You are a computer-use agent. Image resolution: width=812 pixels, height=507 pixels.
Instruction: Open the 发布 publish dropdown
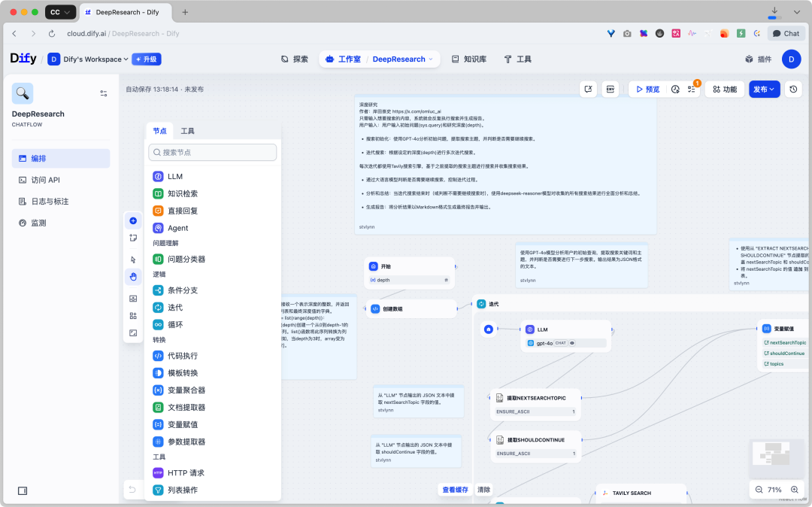pos(765,89)
